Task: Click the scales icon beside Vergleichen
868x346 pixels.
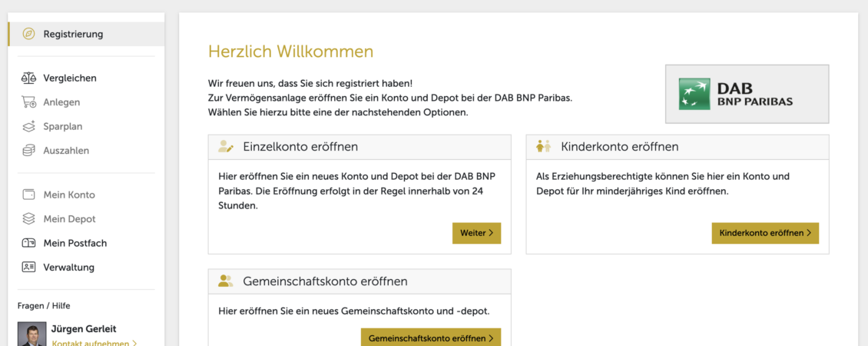Action: coord(28,78)
